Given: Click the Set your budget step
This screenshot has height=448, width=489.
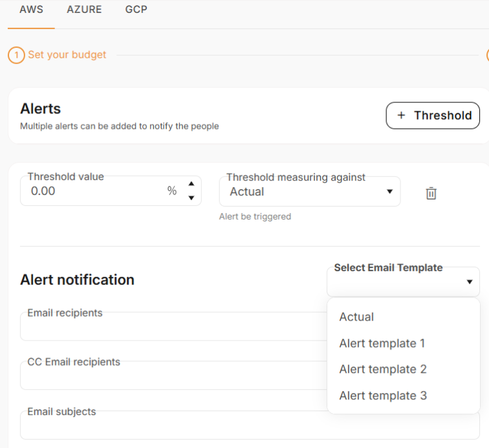Looking at the screenshot, I should [x=67, y=55].
